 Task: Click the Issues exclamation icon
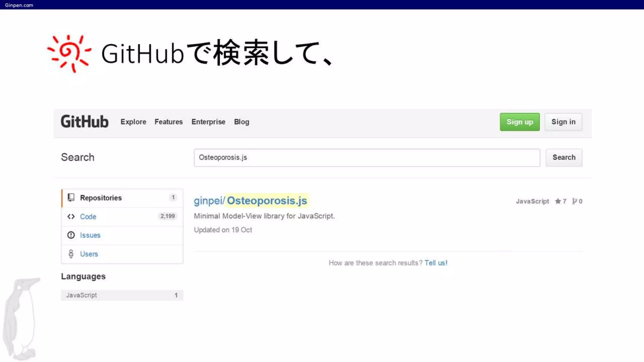click(71, 235)
